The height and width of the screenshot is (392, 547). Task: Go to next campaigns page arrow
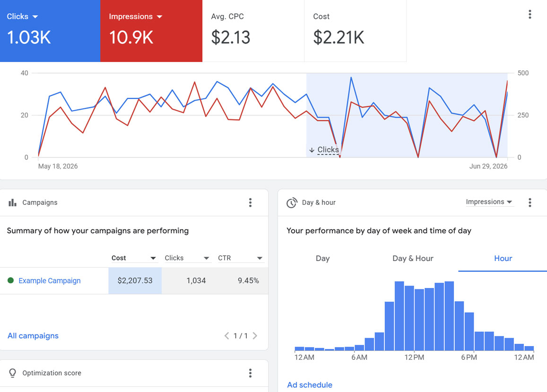(x=255, y=336)
